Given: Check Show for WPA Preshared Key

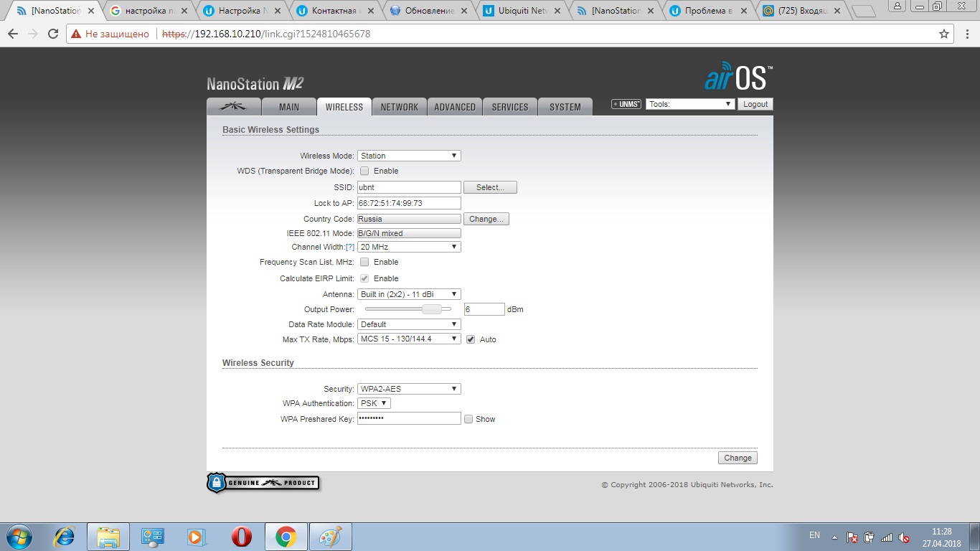Looking at the screenshot, I should pos(468,419).
